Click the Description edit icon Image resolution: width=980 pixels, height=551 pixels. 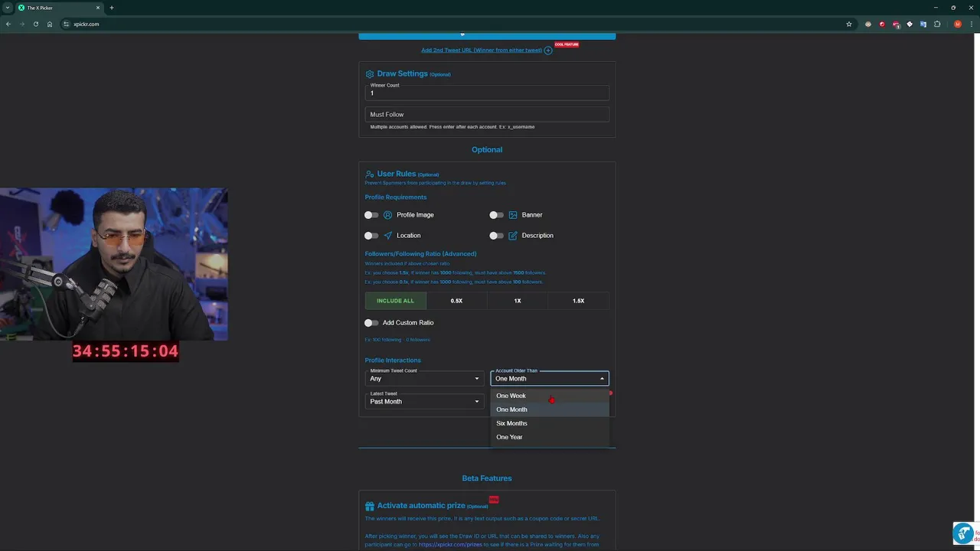[x=513, y=236]
